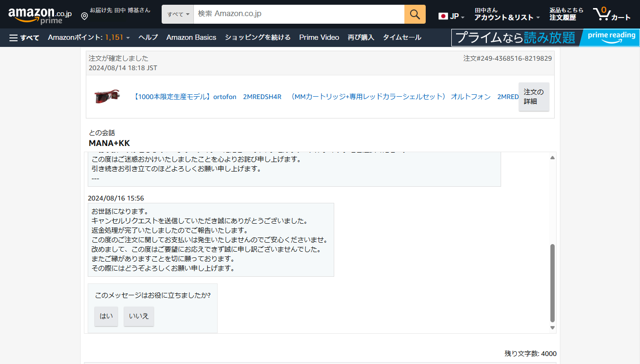Open the Prime Video nav item

[319, 37]
